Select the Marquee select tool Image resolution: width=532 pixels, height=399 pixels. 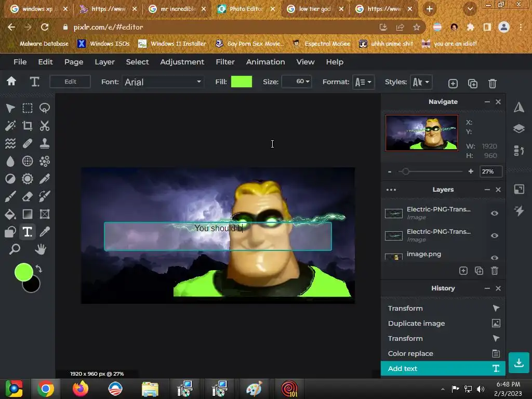click(28, 108)
